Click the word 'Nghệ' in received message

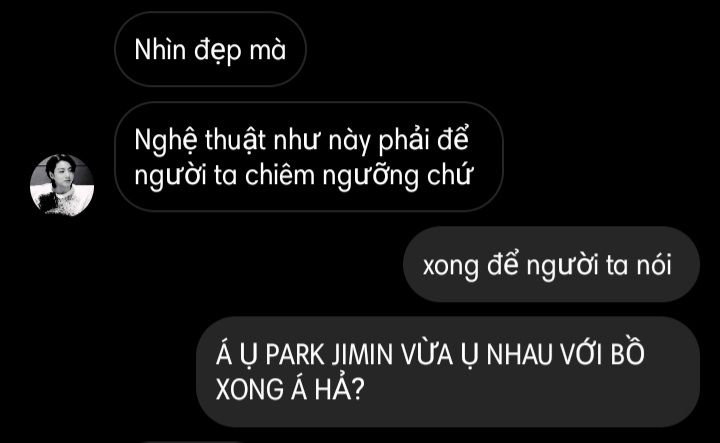(166, 140)
